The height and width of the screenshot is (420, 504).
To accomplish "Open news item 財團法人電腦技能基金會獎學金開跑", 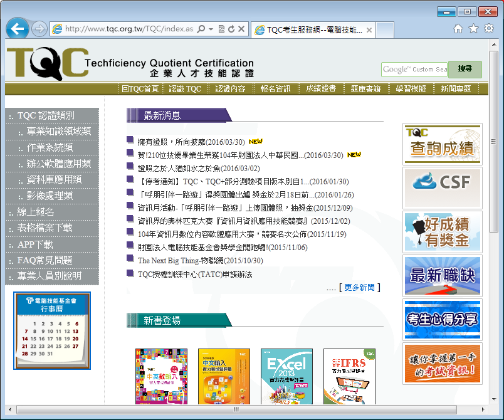I will coord(223,248).
